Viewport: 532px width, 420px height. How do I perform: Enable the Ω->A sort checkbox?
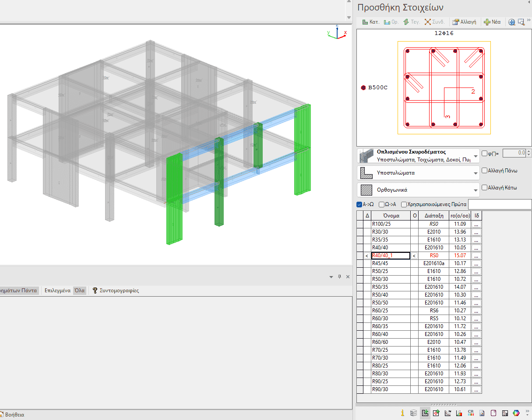382,204
